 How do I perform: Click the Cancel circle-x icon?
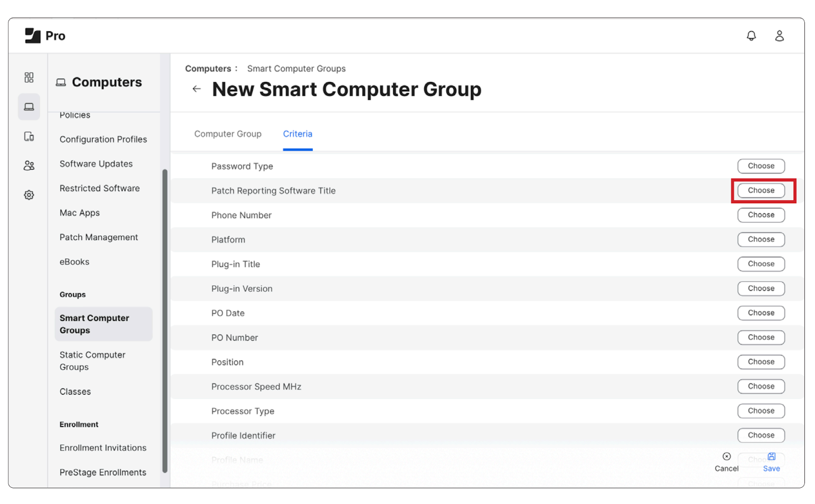pyautogui.click(x=726, y=457)
